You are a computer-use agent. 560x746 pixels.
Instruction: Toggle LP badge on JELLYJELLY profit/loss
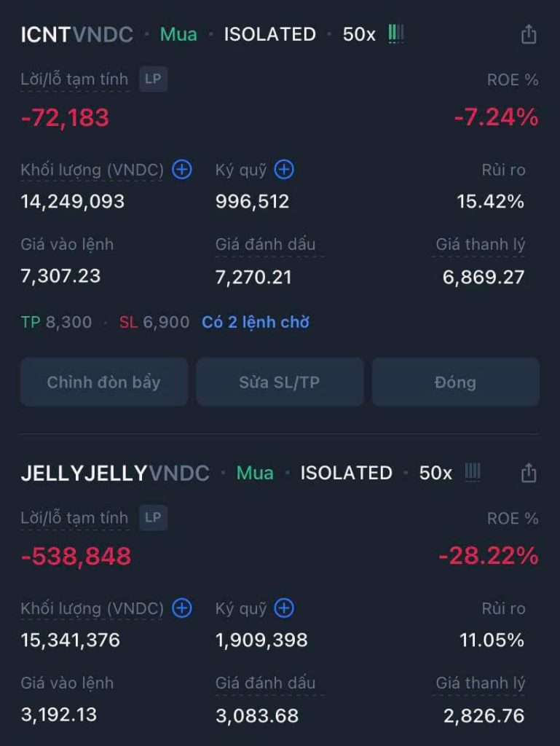click(153, 518)
